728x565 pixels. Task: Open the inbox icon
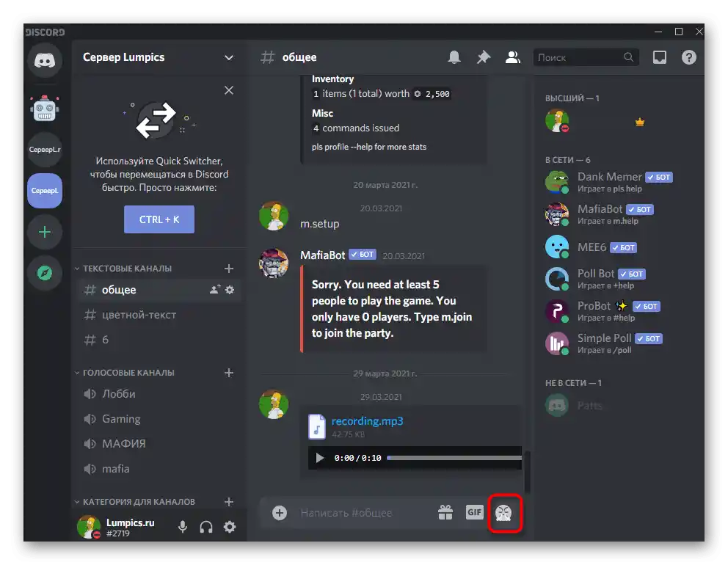[660, 57]
